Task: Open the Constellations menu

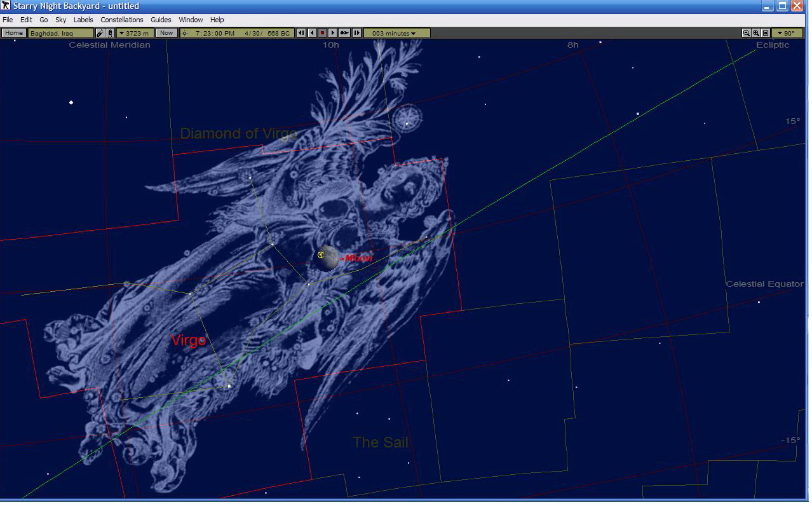Action: (x=122, y=20)
